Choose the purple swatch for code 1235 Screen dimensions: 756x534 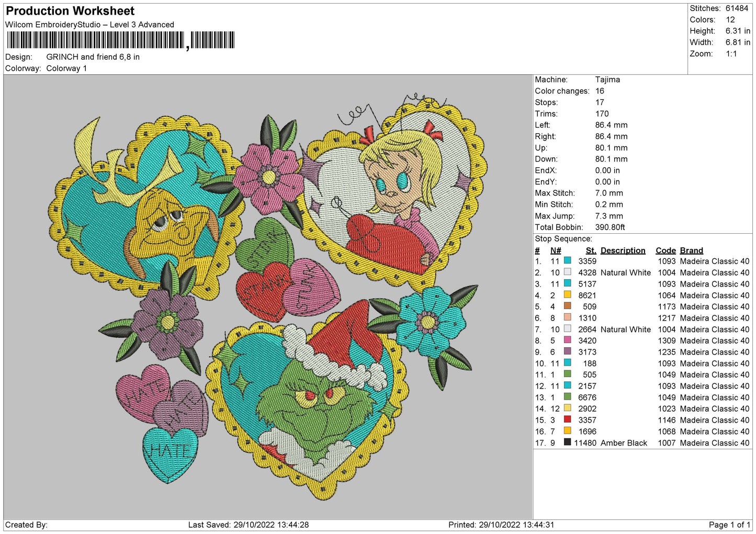567,351
